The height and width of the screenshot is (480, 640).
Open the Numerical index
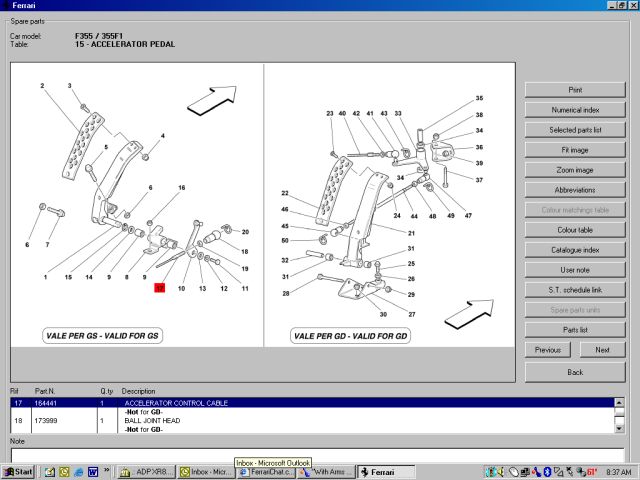click(575, 110)
